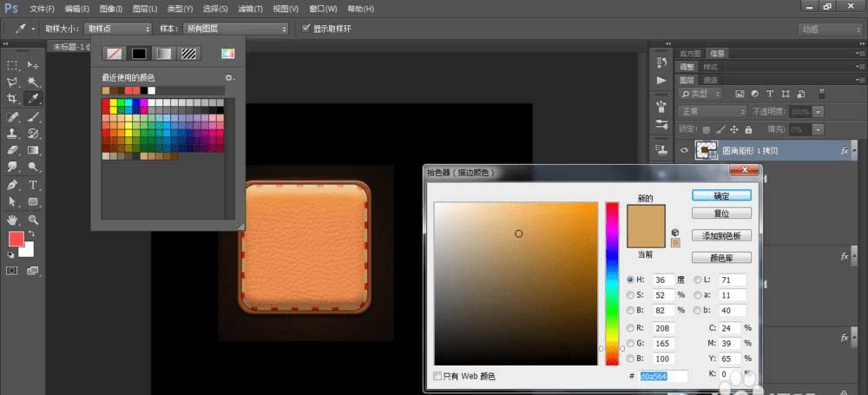
Task: Select the Dodge tool
Action: (33, 166)
